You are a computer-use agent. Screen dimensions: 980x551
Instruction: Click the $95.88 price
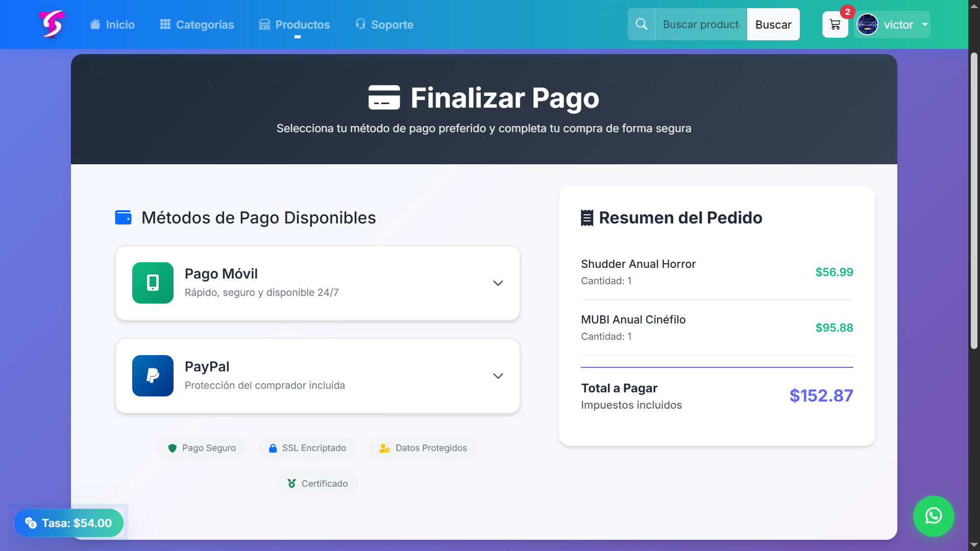click(x=834, y=328)
